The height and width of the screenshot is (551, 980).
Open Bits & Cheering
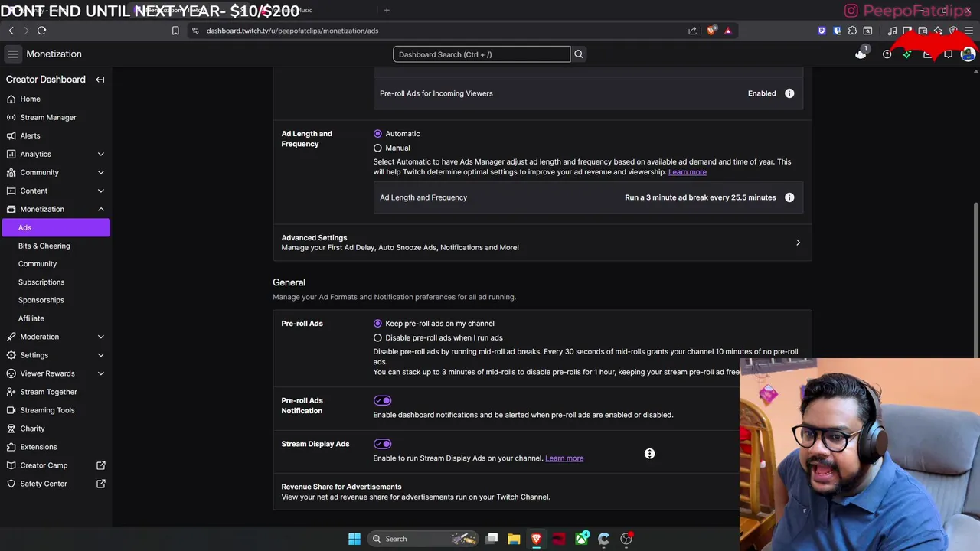click(44, 246)
